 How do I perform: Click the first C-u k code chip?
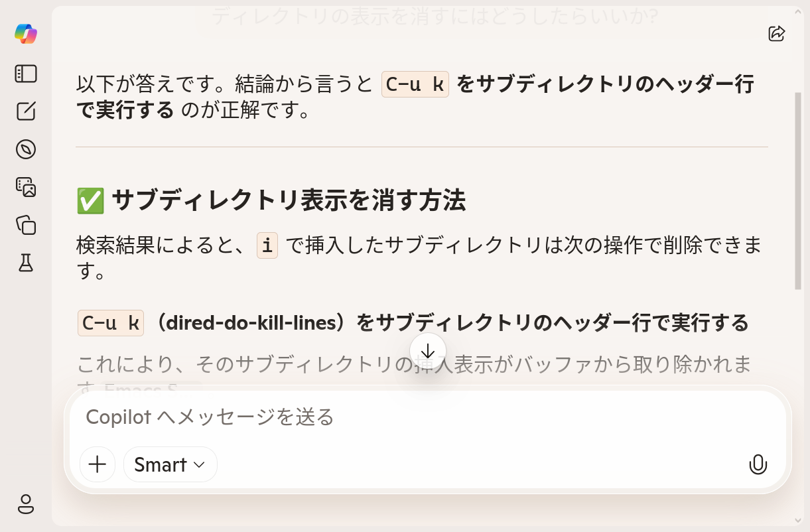click(415, 85)
